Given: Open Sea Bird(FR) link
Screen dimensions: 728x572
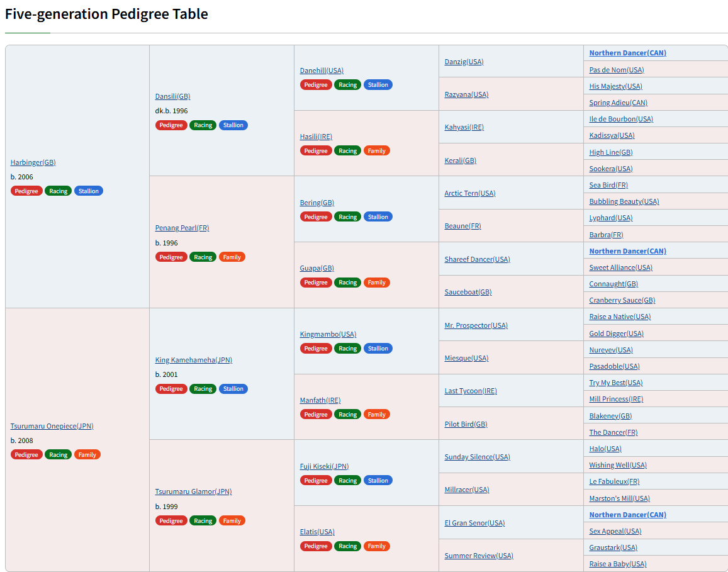Looking at the screenshot, I should tap(608, 185).
